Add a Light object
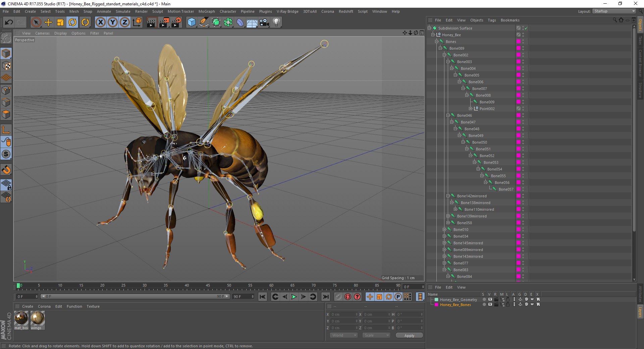This screenshot has width=644, height=349. pos(276,22)
